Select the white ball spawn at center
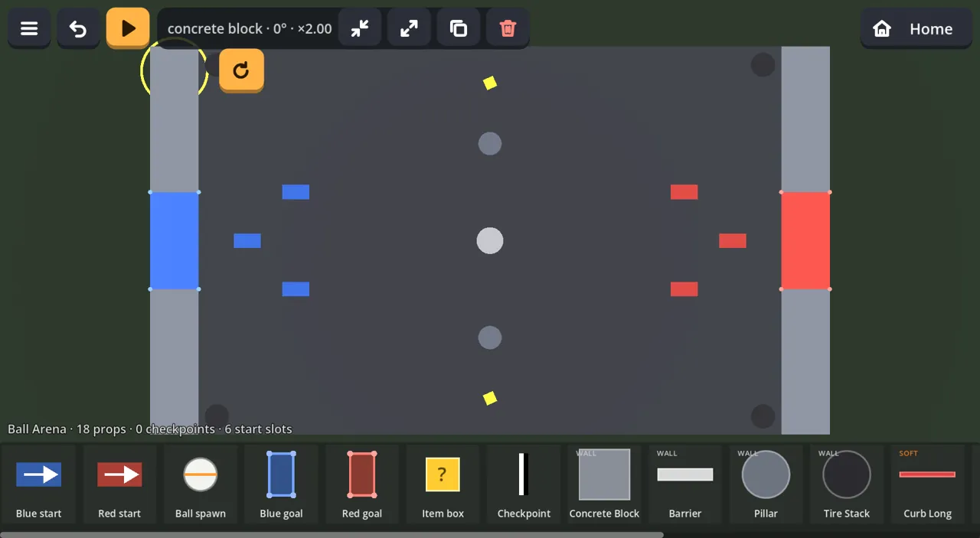The image size is (980, 538). (490, 240)
